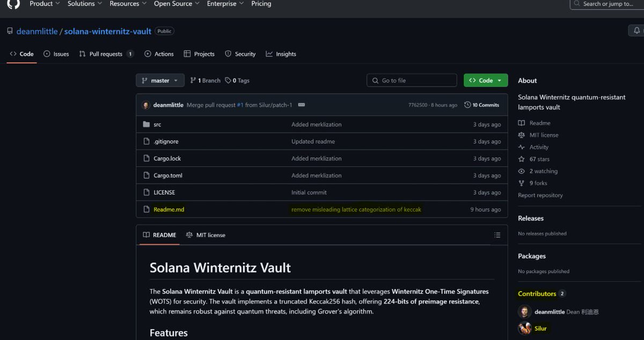Open the Pricing page
Screen dimensions: 644x340
261,4
